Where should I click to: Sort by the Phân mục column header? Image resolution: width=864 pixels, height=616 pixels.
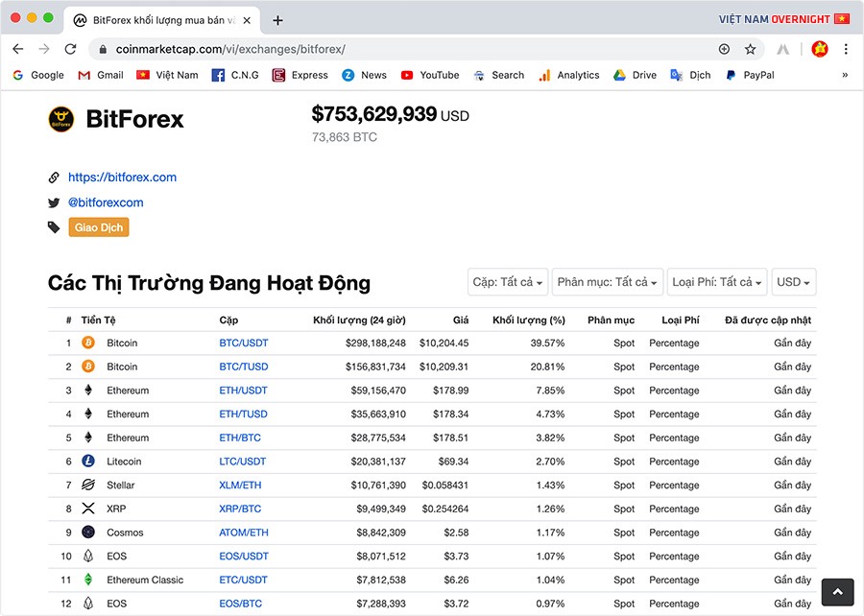click(x=612, y=320)
